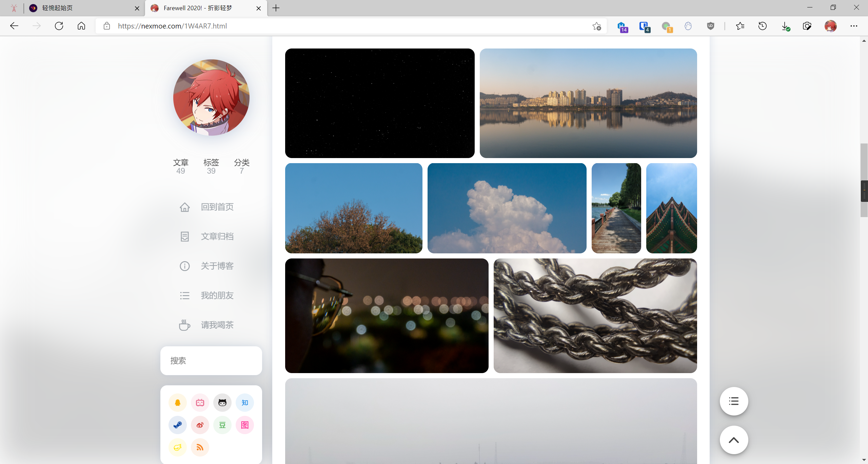Open 文章归档 archive page

[217, 236]
